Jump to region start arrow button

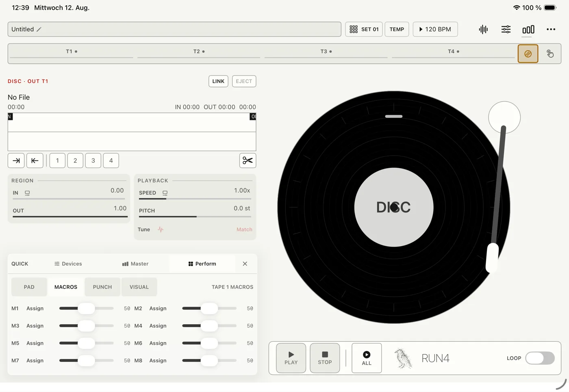[35, 160]
